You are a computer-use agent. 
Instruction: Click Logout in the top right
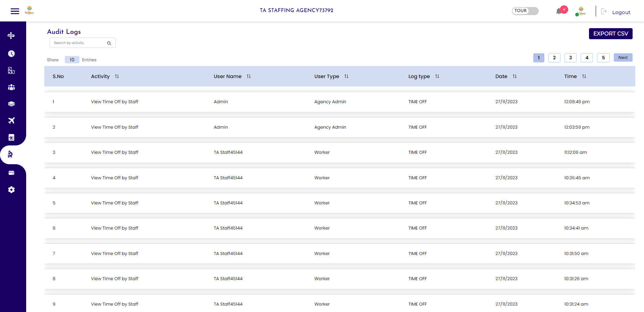[621, 12]
